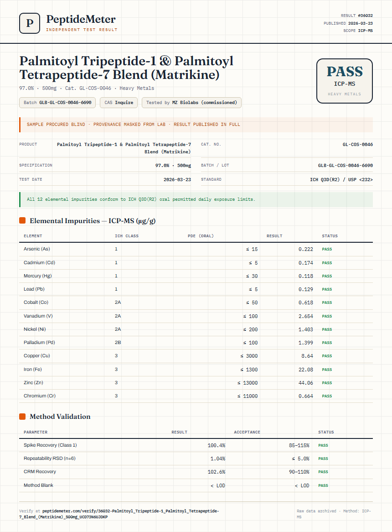Viewport: 392px width, 532px height.
Task: Click PUBLISHED 2026-03-23 in the header
Action: pyautogui.click(x=348, y=23)
